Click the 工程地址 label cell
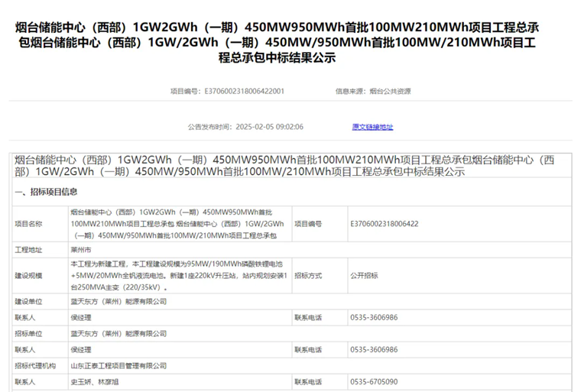The image size is (581, 392). (29, 250)
